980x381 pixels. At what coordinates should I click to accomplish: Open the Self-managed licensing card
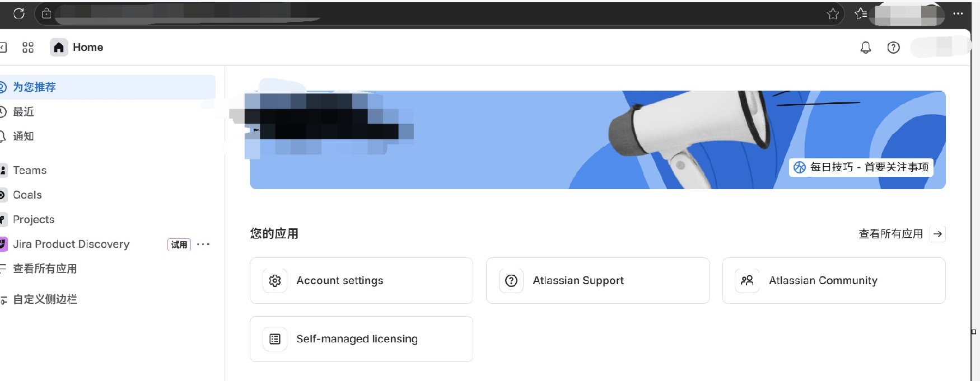361,339
